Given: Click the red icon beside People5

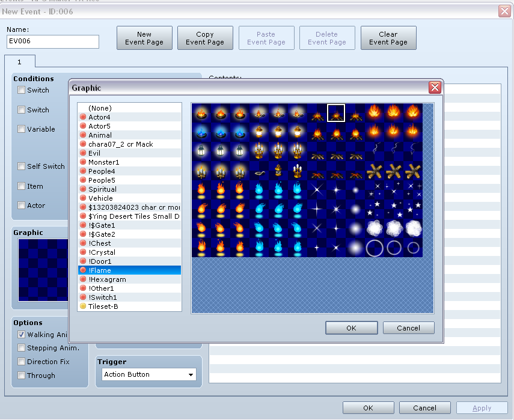Looking at the screenshot, I should (x=84, y=180).
